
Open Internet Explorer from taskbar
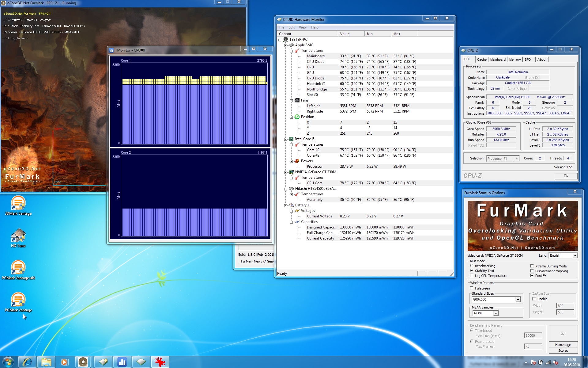click(27, 362)
